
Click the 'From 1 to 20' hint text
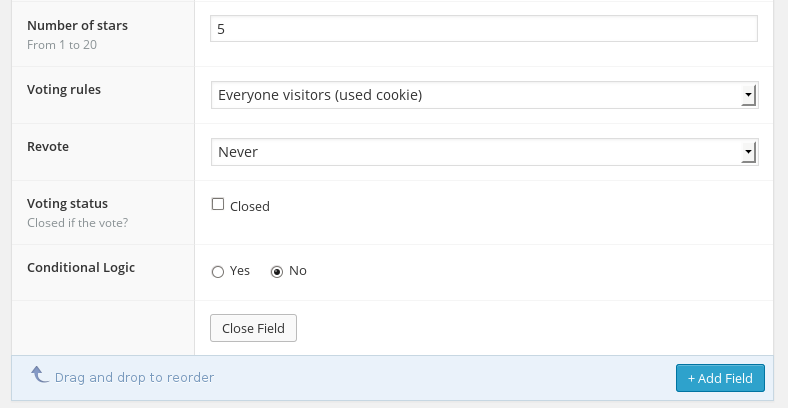point(61,44)
